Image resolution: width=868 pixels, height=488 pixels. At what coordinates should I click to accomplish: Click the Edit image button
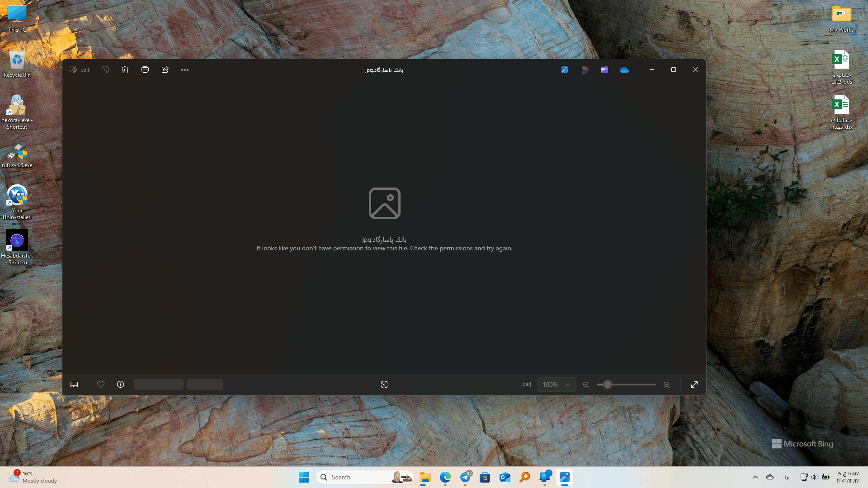[80, 70]
